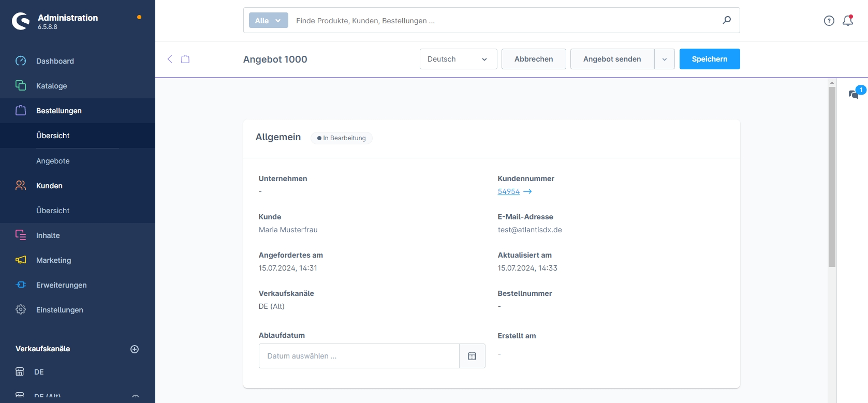Click the Inhalte layout icon
868x403 pixels.
[x=21, y=235]
